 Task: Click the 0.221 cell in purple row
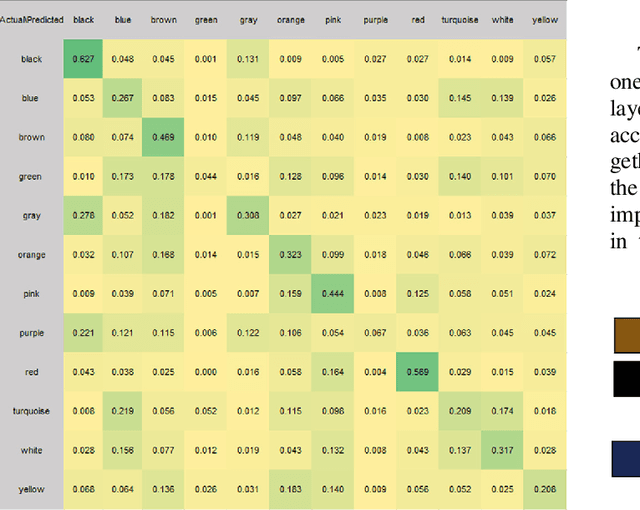tap(82, 333)
